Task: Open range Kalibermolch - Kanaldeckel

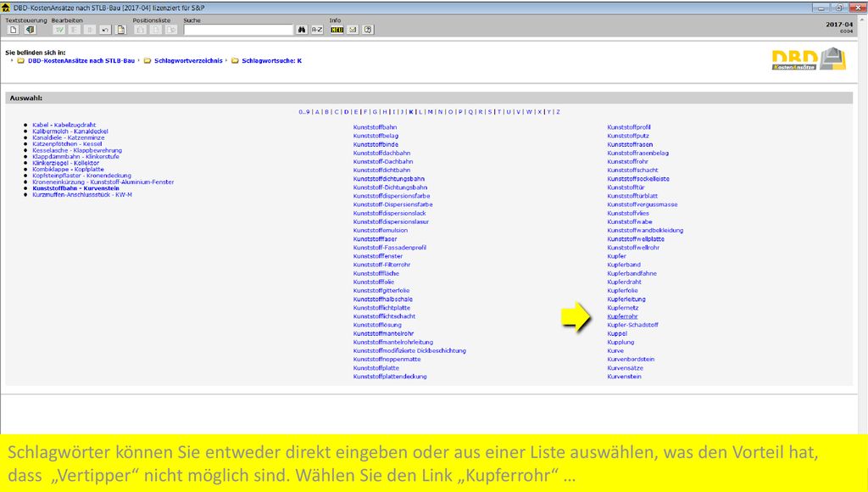Action: 70,131
